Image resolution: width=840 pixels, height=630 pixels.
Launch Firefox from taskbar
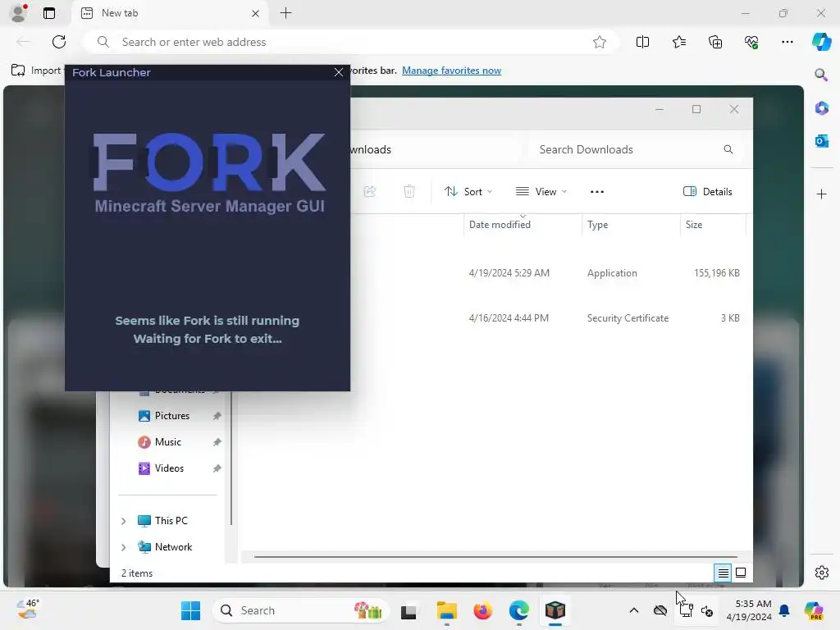tap(482, 610)
